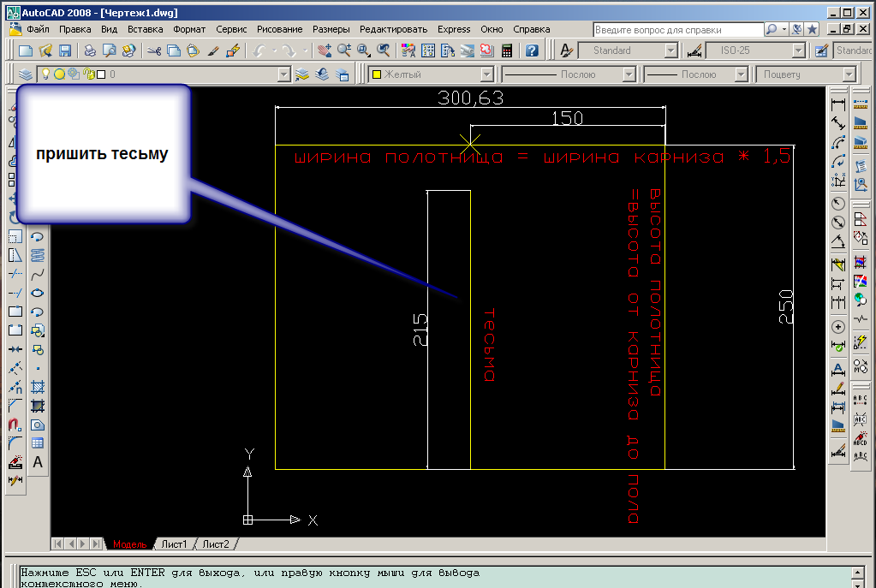Open the Layer Properties Manager icon
The height and width of the screenshot is (588, 876).
25,74
